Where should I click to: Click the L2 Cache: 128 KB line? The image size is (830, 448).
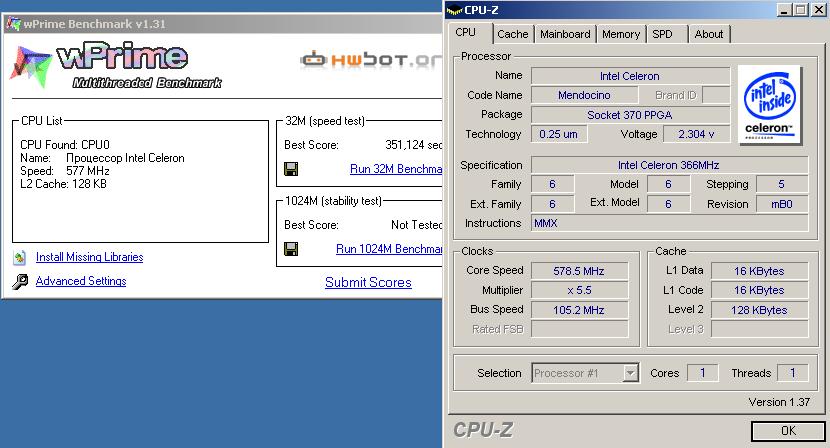[64, 184]
